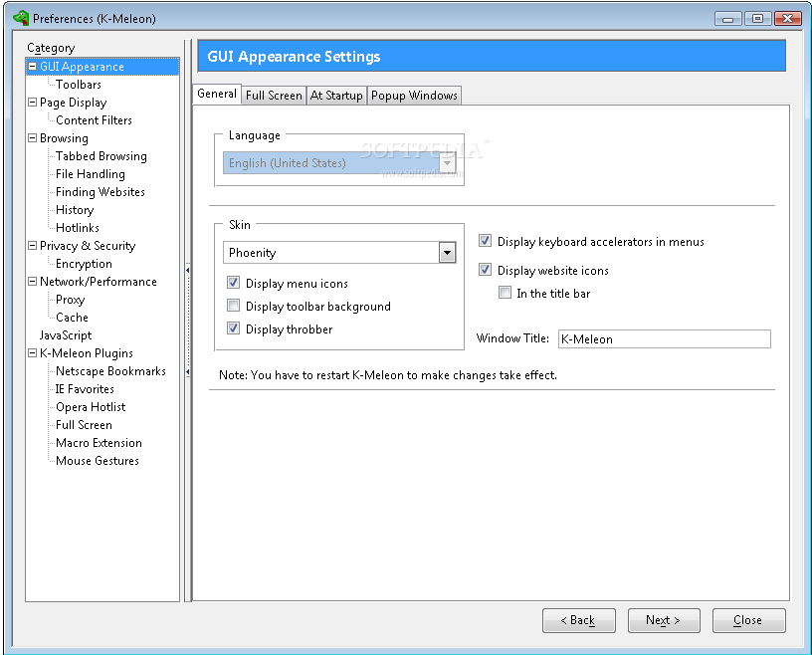The height and width of the screenshot is (655, 812).
Task: Click the Window Title text field
Action: (665, 338)
